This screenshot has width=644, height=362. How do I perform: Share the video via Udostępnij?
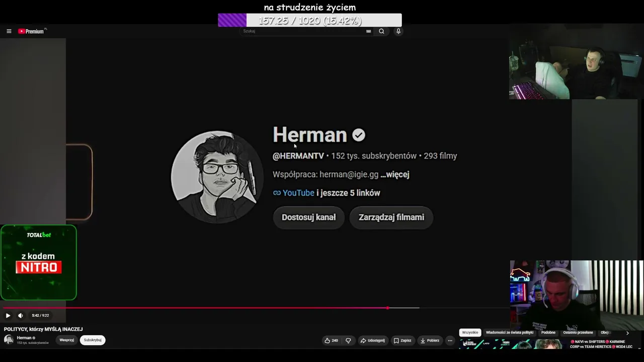pos(372,340)
